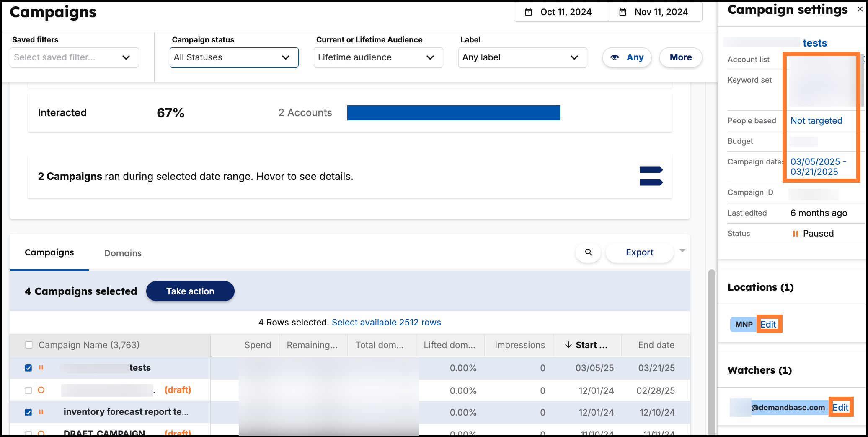This screenshot has width=868, height=437.
Task: Open the All Statuses dropdown
Action: pyautogui.click(x=234, y=57)
